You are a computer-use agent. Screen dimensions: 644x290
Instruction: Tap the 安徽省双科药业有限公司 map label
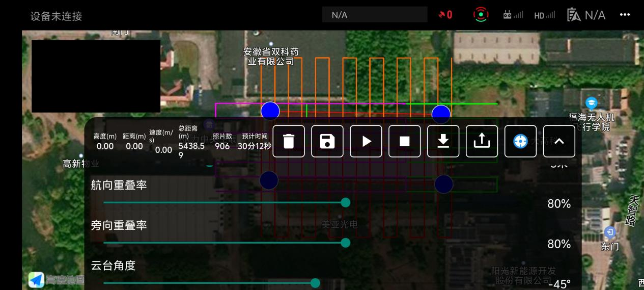pyautogui.click(x=271, y=57)
